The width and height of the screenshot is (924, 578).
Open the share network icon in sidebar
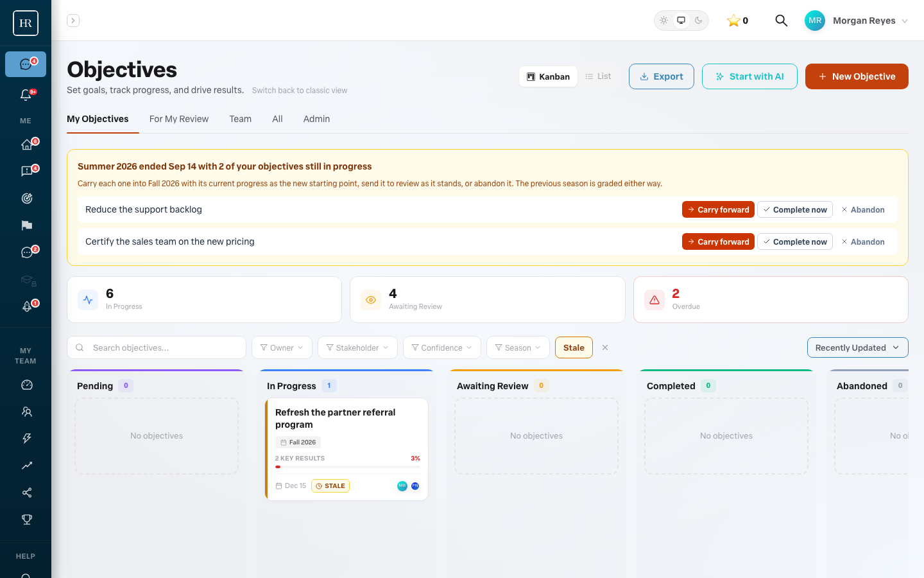pos(26,493)
